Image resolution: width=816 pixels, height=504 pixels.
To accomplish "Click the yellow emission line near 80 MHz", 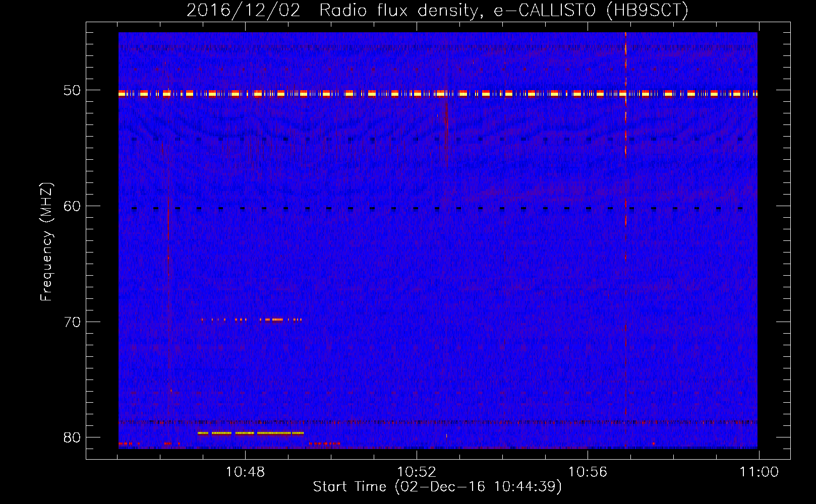I will [251, 433].
